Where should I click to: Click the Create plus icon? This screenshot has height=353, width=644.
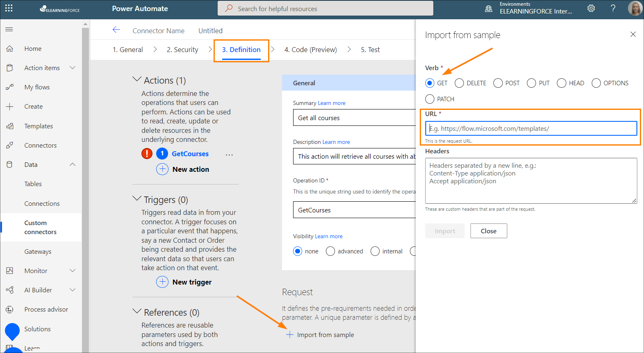pos(10,107)
